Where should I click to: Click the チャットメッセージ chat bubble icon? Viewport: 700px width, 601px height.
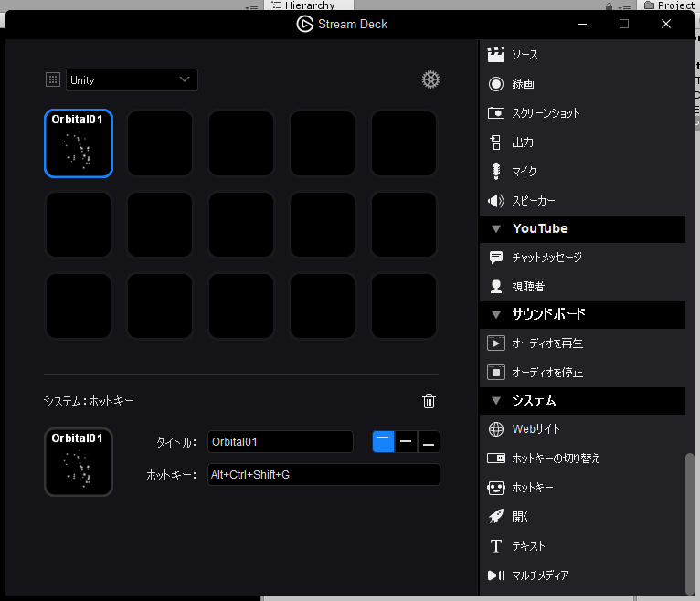(x=496, y=258)
